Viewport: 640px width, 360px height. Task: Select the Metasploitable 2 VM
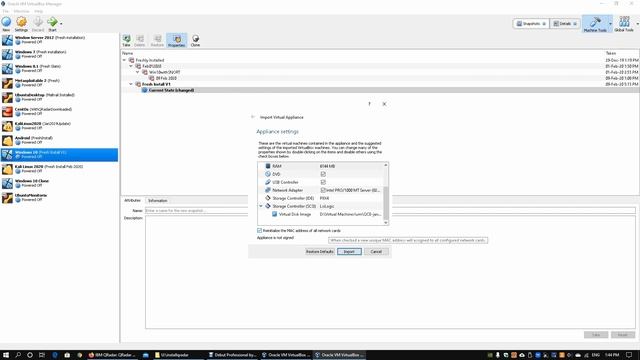tap(59, 83)
